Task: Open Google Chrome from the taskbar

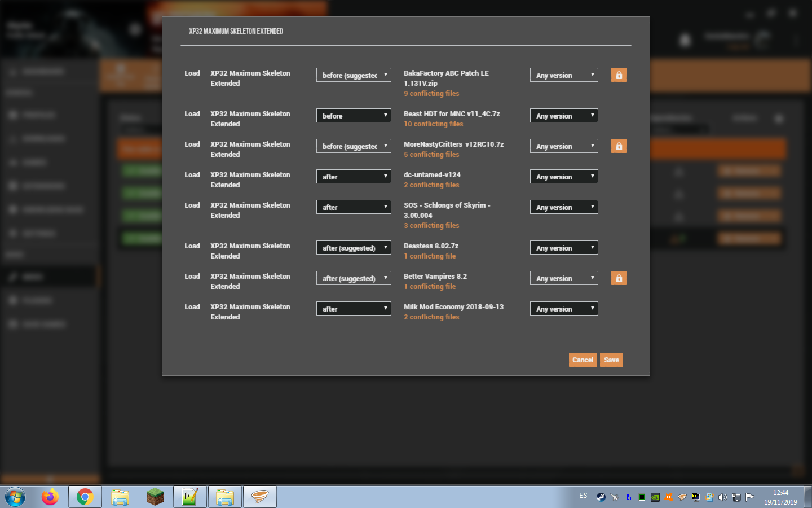Action: point(85,497)
